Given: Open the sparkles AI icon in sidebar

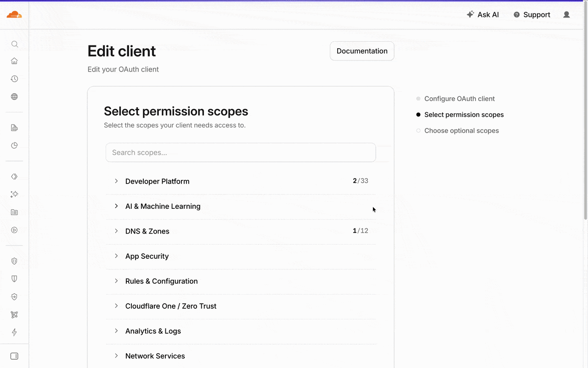Looking at the screenshot, I should point(14,195).
